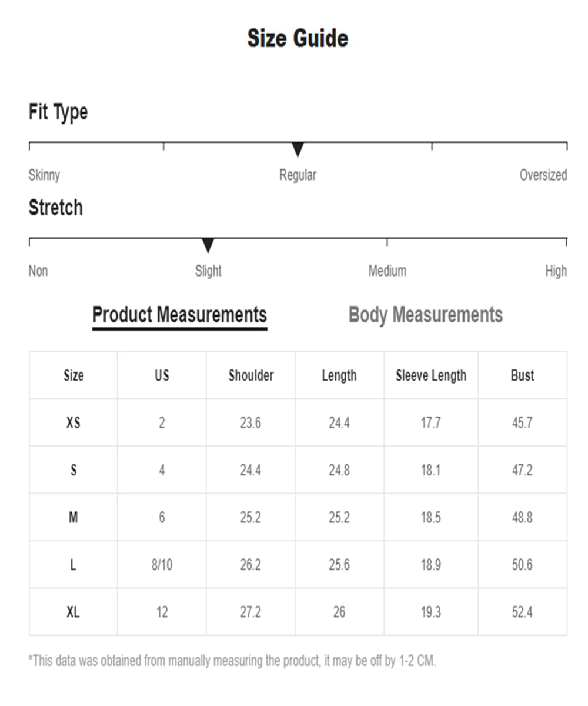Click the Regular fit label
The width and height of the screenshot is (588, 706).
(298, 175)
